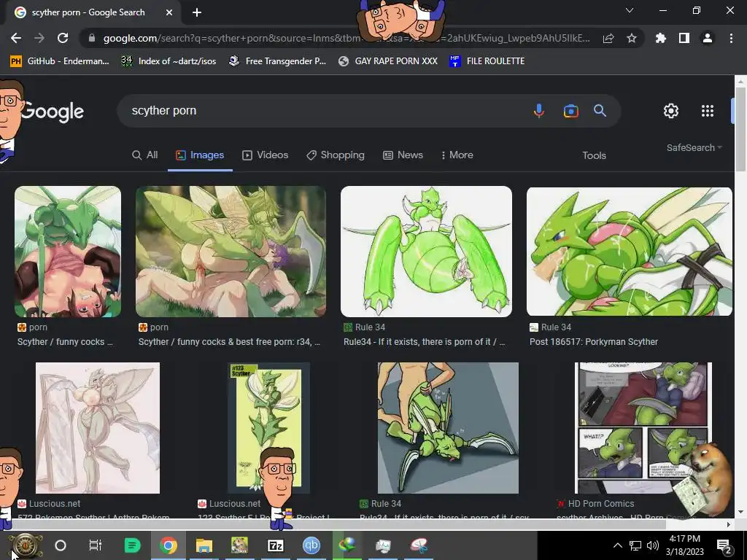747x560 pixels.
Task: Switch to the News tab
Action: [403, 155]
